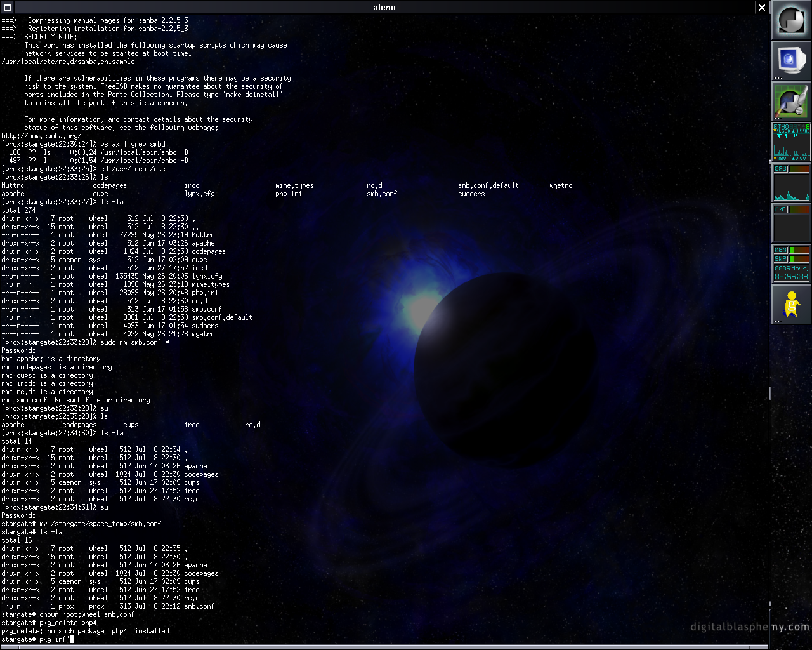Click the 'total 274' line
Image resolution: width=812 pixels, height=650 pixels.
pos(18,210)
